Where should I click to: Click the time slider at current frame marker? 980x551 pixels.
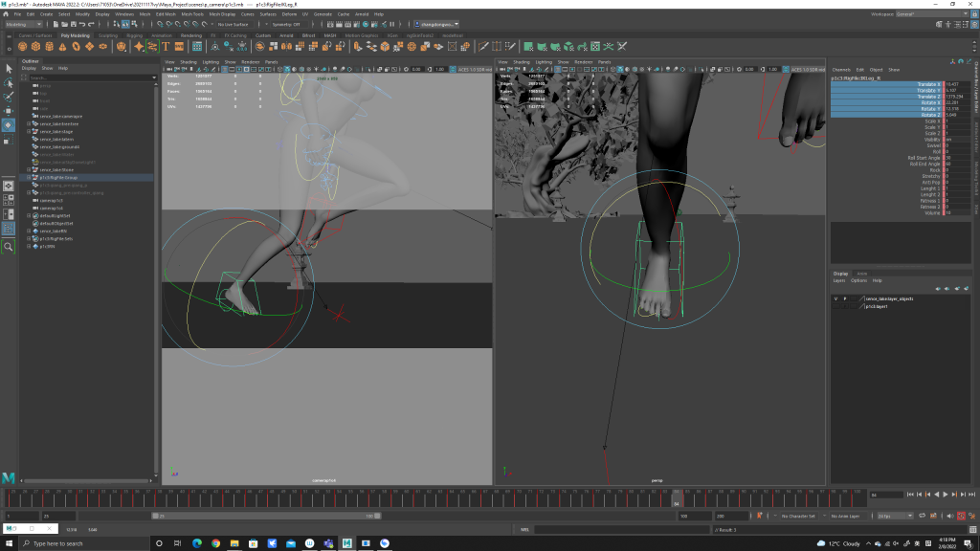pos(676,497)
